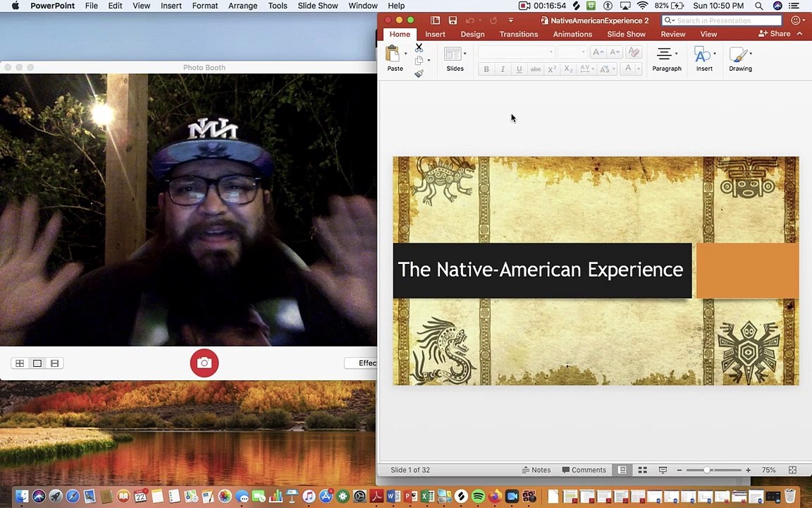The image size is (812, 508).
Task: Toggle Underline formatting
Action: [519, 69]
